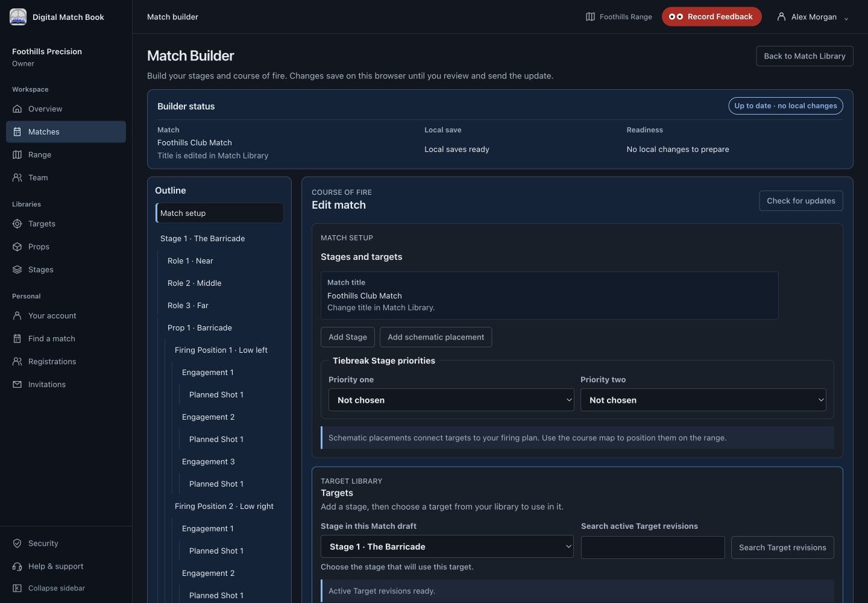Click the Targets bullseye icon
This screenshot has height=603, width=868.
pyautogui.click(x=17, y=224)
